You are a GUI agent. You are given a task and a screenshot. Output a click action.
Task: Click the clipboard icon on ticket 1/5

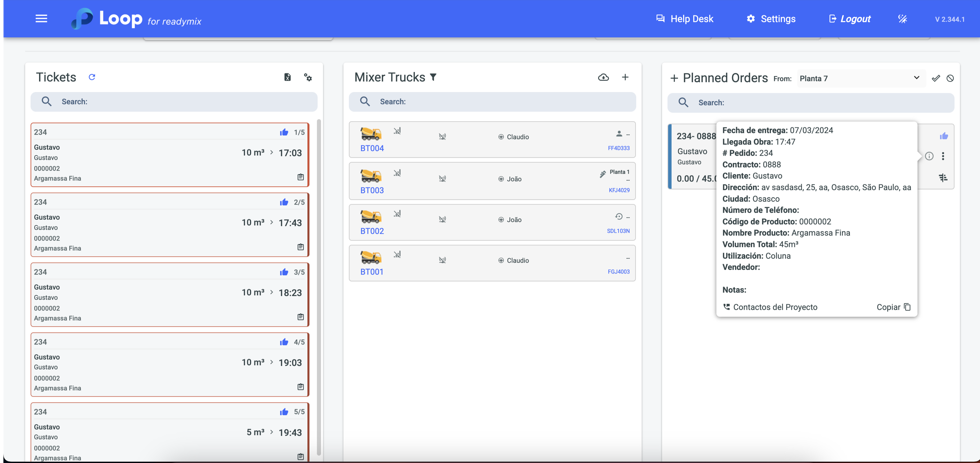pos(301,177)
